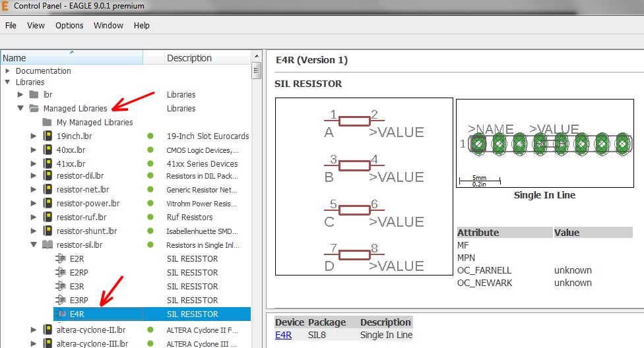Collapse the Managed Libraries node
644x348 pixels.
pos(20,108)
